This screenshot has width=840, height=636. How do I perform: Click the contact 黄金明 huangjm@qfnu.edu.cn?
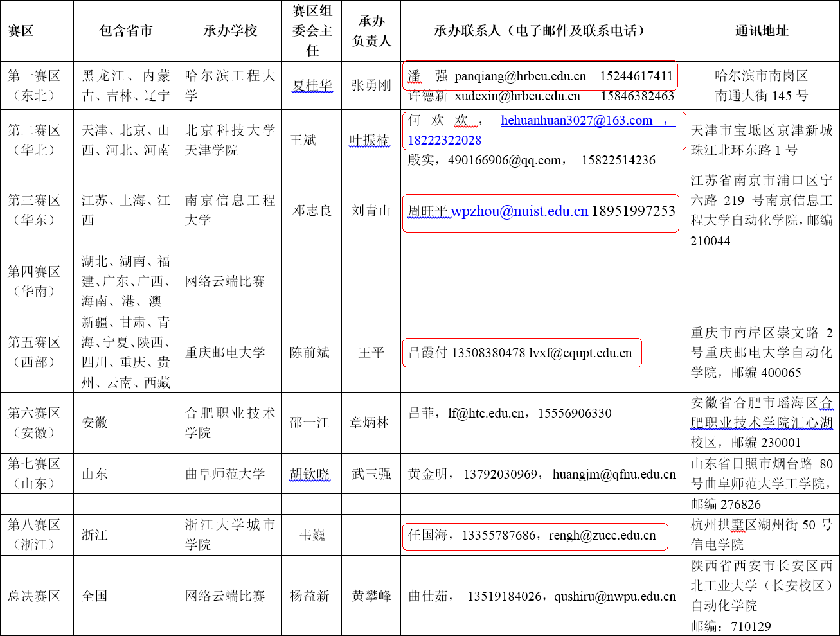tap(542, 474)
